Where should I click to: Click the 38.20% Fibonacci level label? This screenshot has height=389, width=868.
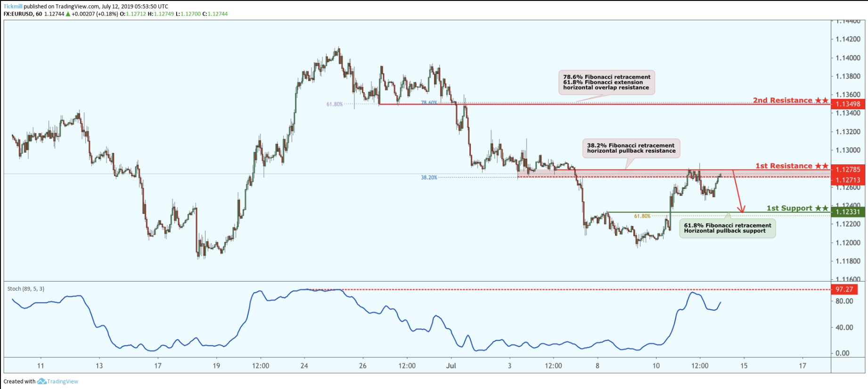pos(429,178)
